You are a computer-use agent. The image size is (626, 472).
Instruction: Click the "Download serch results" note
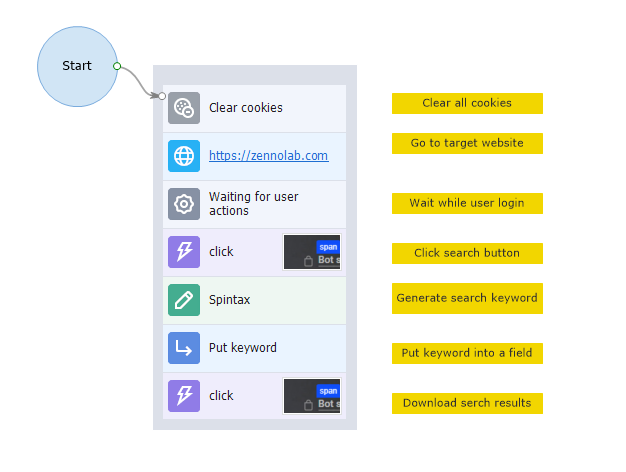point(467,403)
